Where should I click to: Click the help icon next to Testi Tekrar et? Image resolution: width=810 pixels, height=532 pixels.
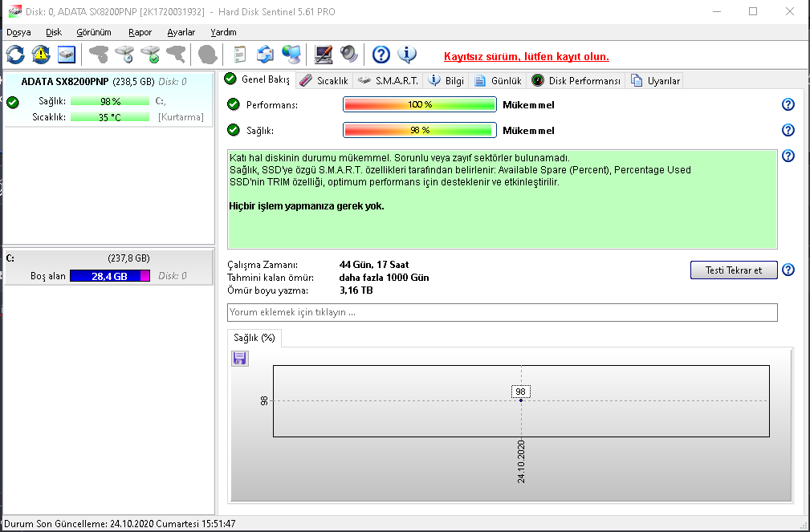788,270
